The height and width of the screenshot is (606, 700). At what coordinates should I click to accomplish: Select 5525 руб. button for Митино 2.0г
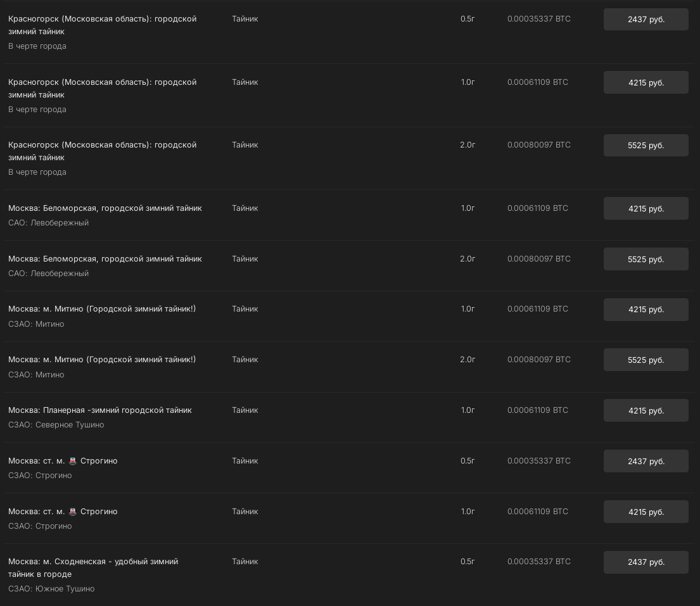(x=646, y=360)
